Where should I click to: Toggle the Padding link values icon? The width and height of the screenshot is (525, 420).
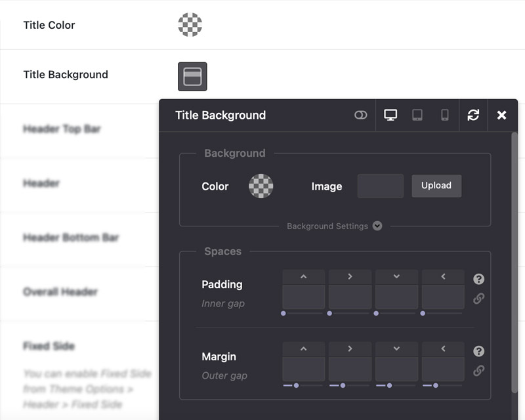tap(479, 299)
